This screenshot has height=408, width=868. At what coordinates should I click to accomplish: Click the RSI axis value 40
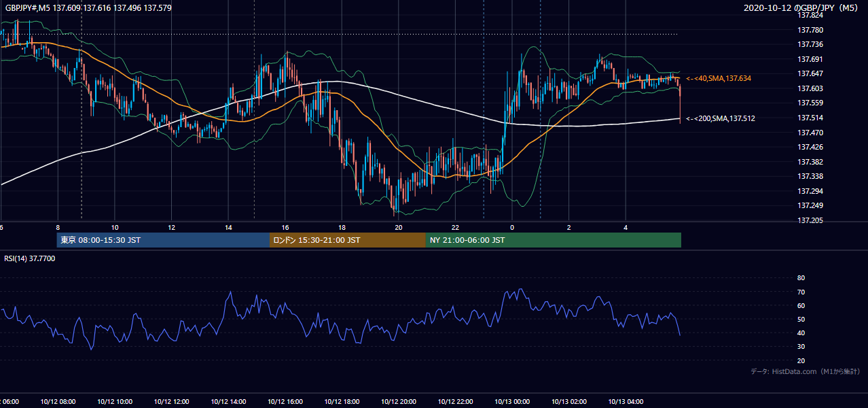(801, 333)
